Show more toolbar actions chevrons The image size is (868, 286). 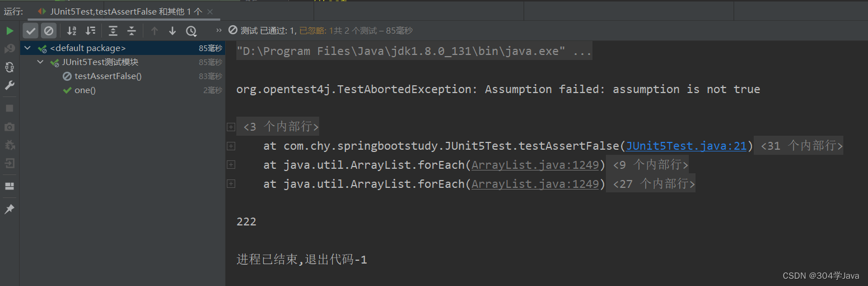tap(218, 31)
